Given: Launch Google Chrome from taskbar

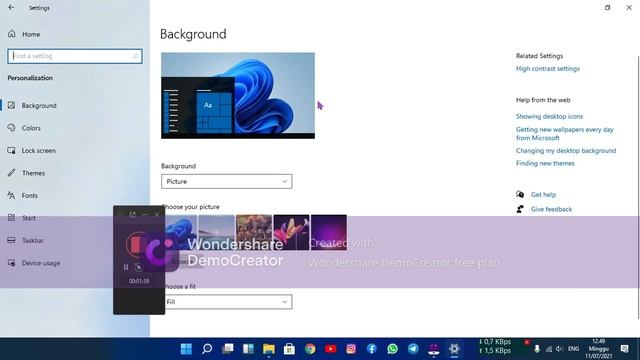Looking at the screenshot, I should pos(310,349).
